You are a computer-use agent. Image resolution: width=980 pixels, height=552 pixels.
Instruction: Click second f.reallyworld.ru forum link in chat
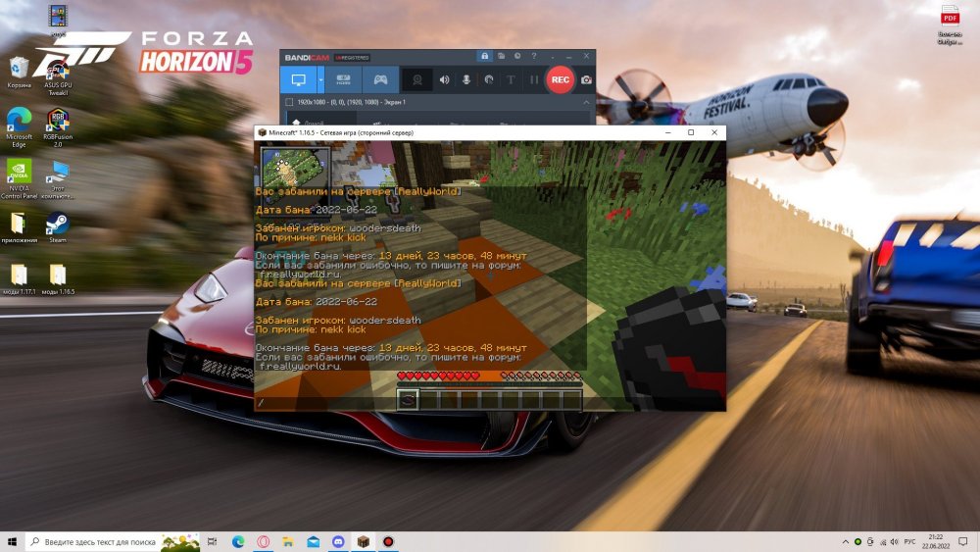300,367
